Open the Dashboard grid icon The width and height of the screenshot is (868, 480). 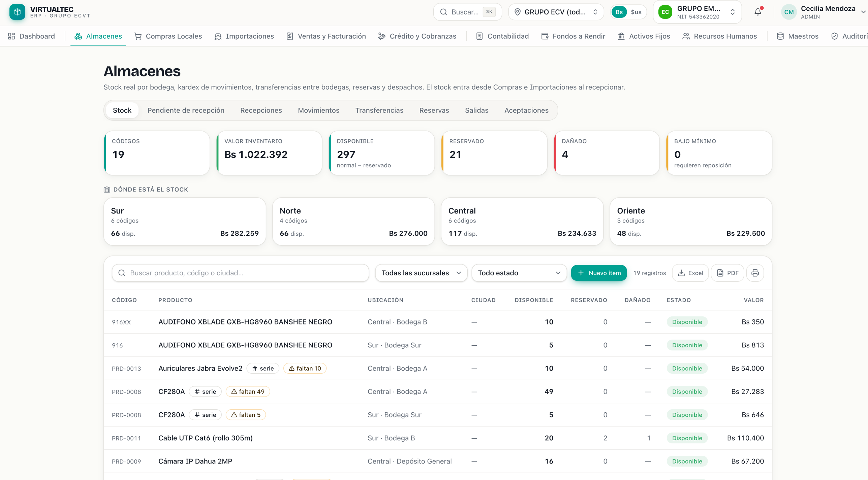tap(11, 36)
